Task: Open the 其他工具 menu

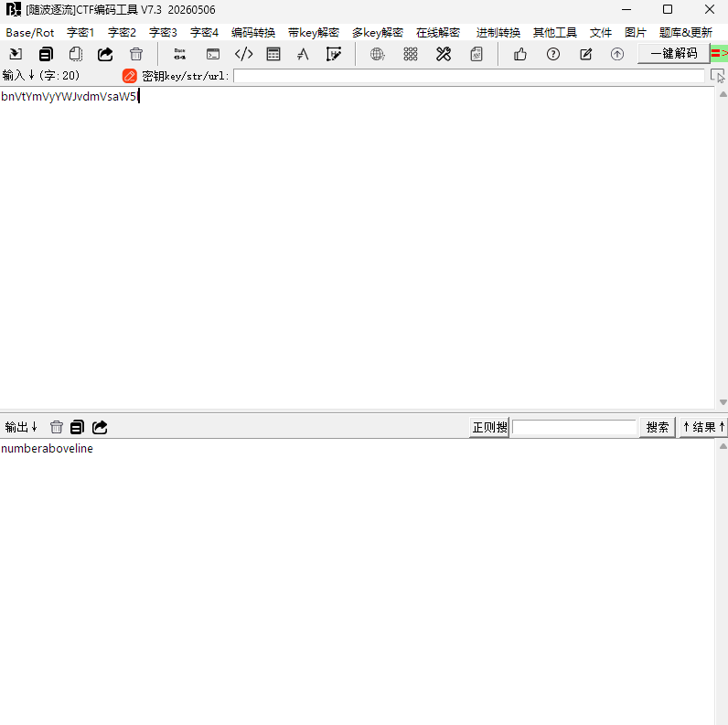Action: [x=555, y=33]
